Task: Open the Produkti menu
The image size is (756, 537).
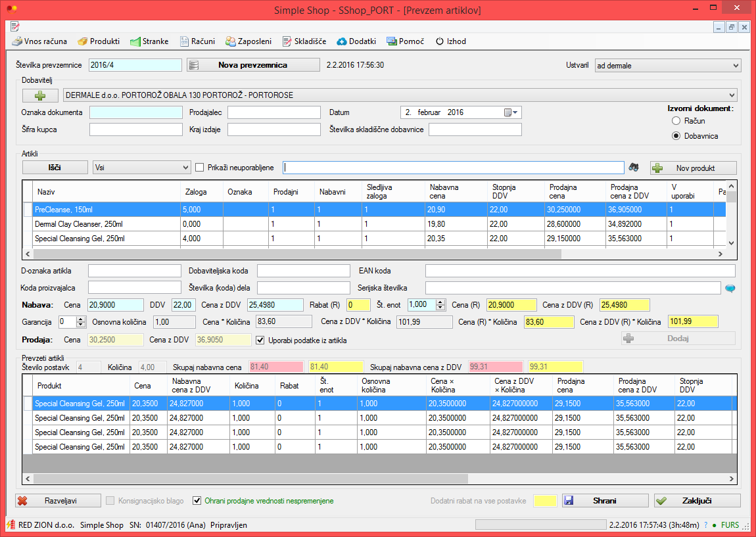Action: (99, 41)
